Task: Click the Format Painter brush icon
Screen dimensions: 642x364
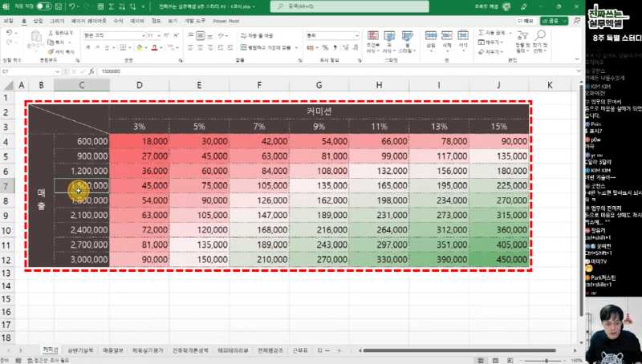Action: 50,51
